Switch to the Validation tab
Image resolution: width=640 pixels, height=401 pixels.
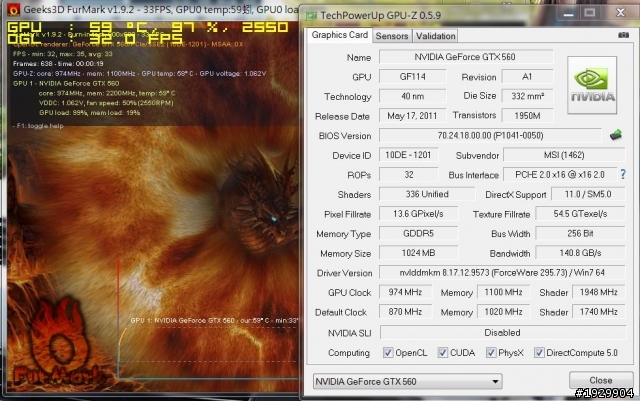pyautogui.click(x=436, y=36)
